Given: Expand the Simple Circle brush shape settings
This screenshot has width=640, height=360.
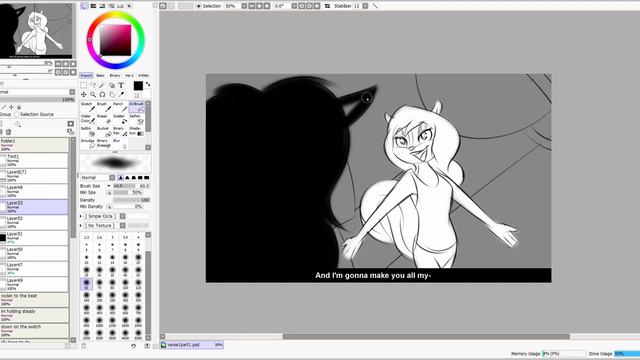Looking at the screenshot, I should click(81, 216).
